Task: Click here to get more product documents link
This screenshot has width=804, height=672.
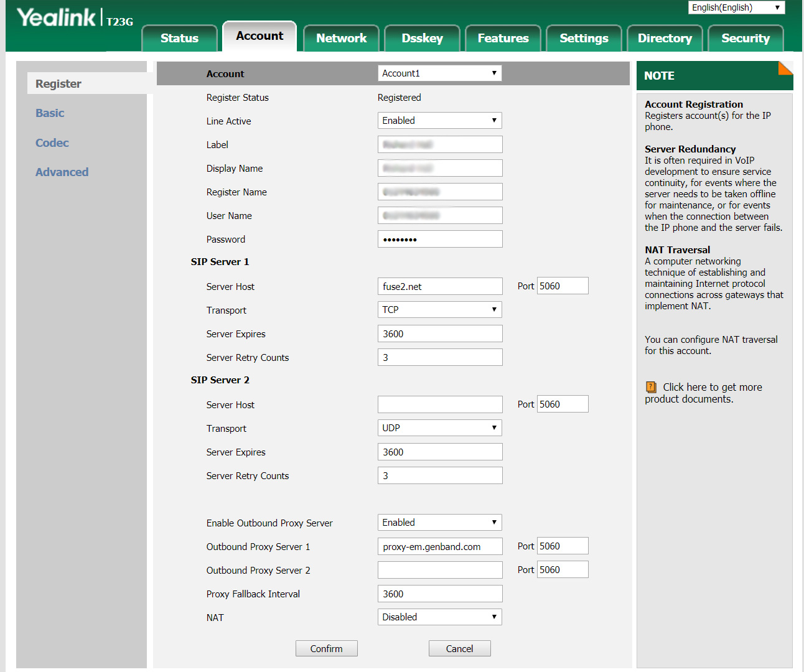Action: point(712,387)
